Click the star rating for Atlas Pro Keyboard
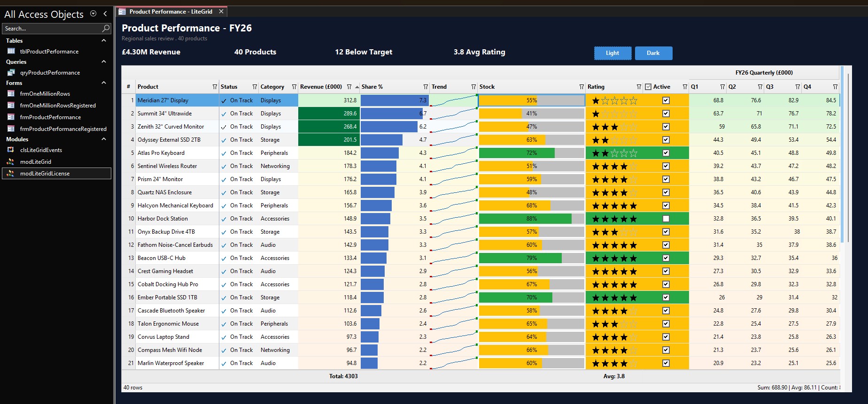This screenshot has width=868, height=404. coord(614,153)
